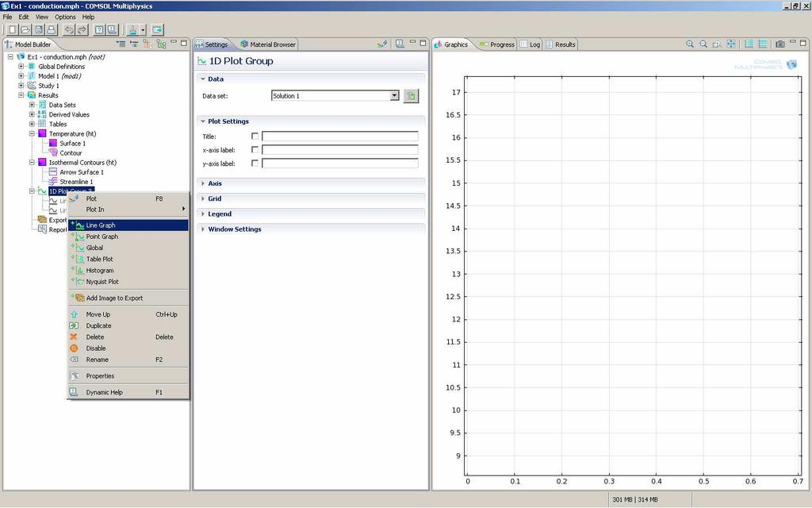Click the Redo toolbar icon
This screenshot has width=812, height=508.
pos(82,29)
